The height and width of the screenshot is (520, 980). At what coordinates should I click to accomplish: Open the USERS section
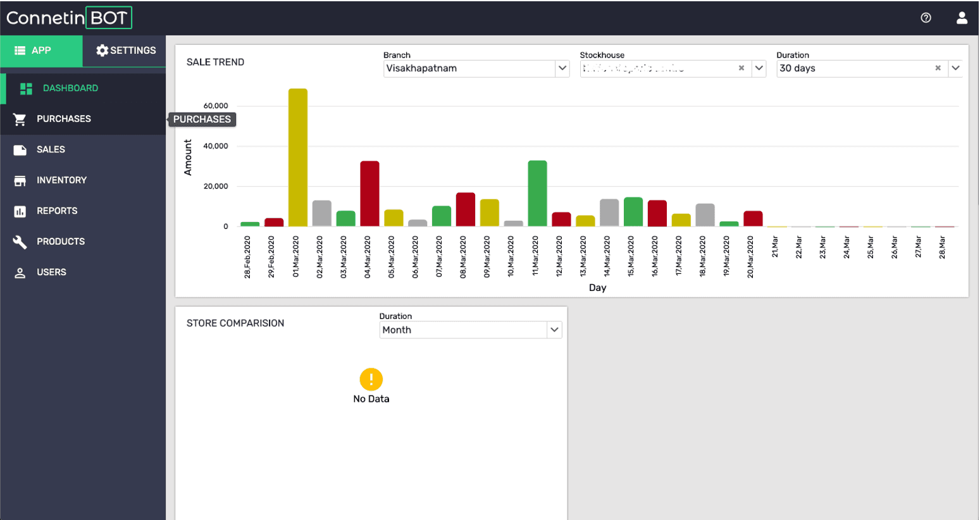(83, 273)
